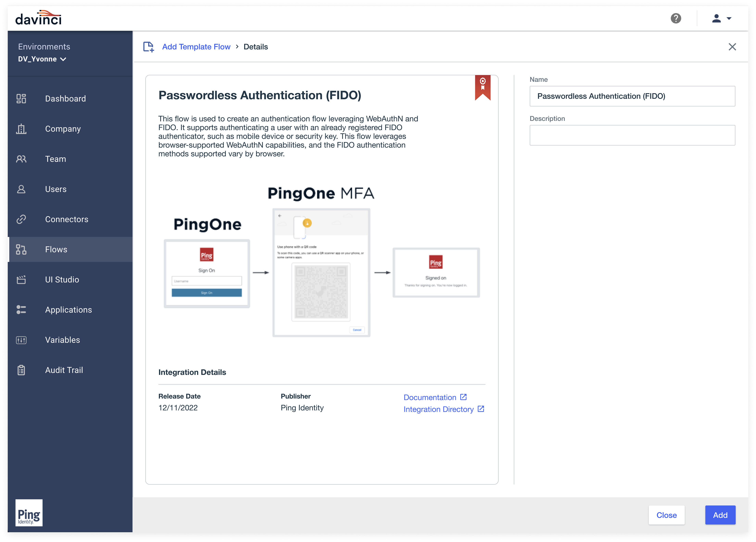Screen dimensions: 756x542
Task: Click the Documentation external link icon
Action: [x=463, y=397]
